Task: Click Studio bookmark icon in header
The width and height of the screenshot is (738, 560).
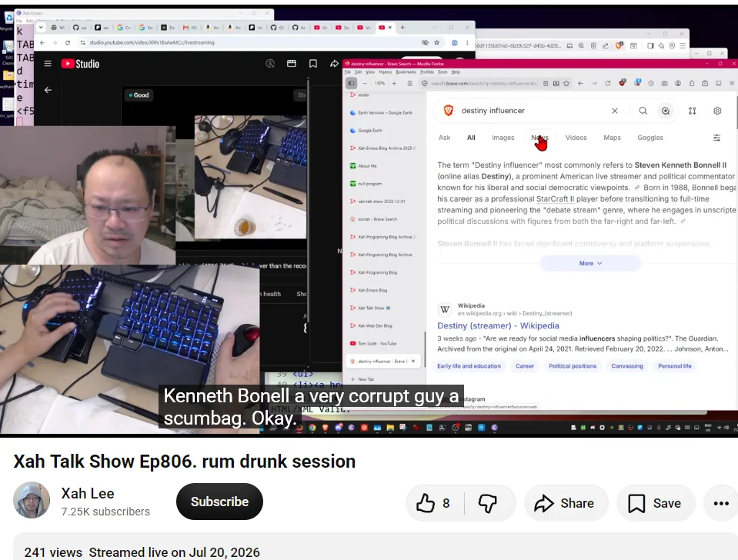Action: pyautogui.click(x=313, y=64)
